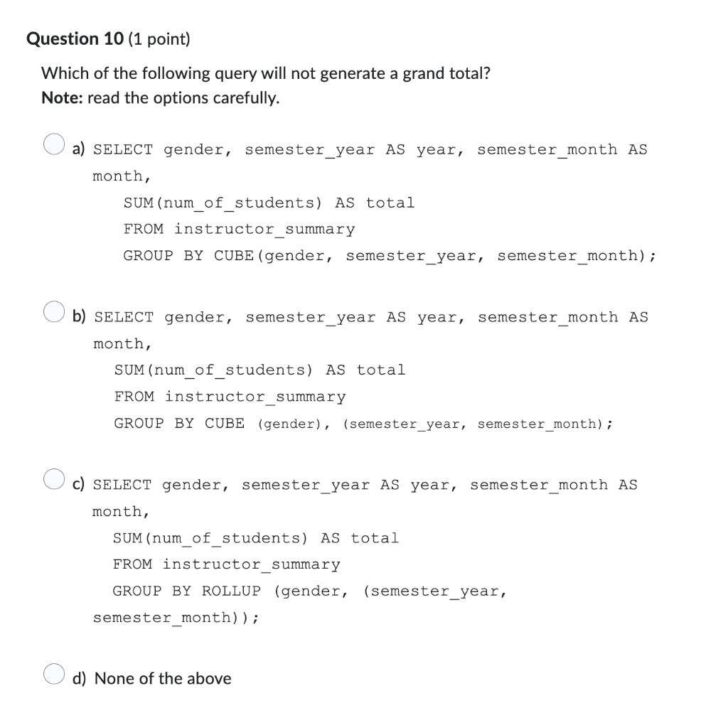Click the option a) label

point(77,149)
